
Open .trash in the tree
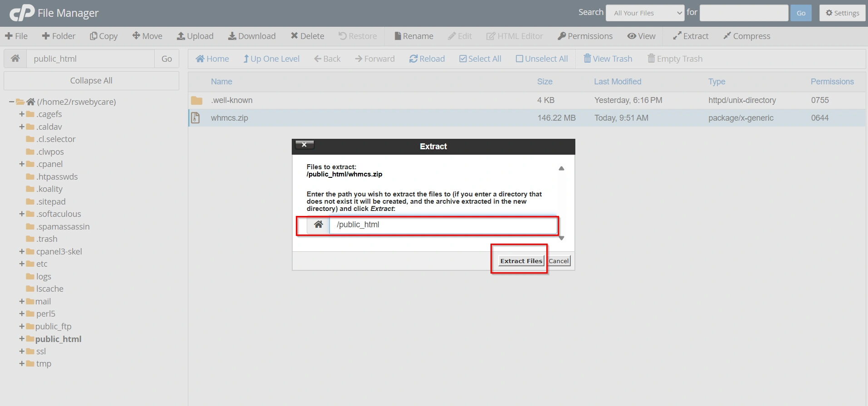coord(47,239)
